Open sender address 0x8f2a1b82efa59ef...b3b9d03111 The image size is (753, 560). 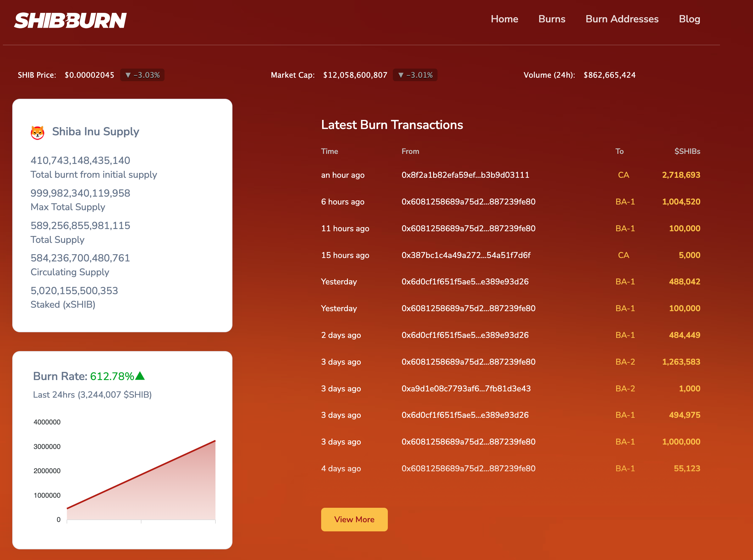(465, 175)
